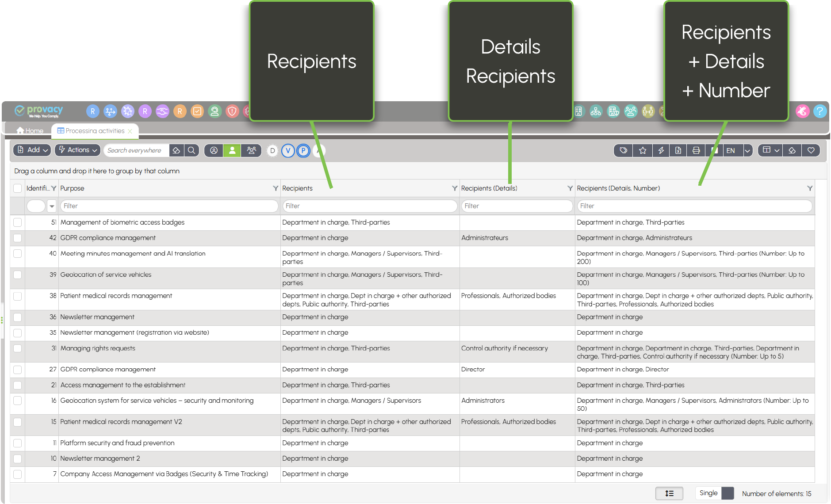Screen dimensions: 831x504
Task: Close the Processing activities tab
Action: (130, 131)
